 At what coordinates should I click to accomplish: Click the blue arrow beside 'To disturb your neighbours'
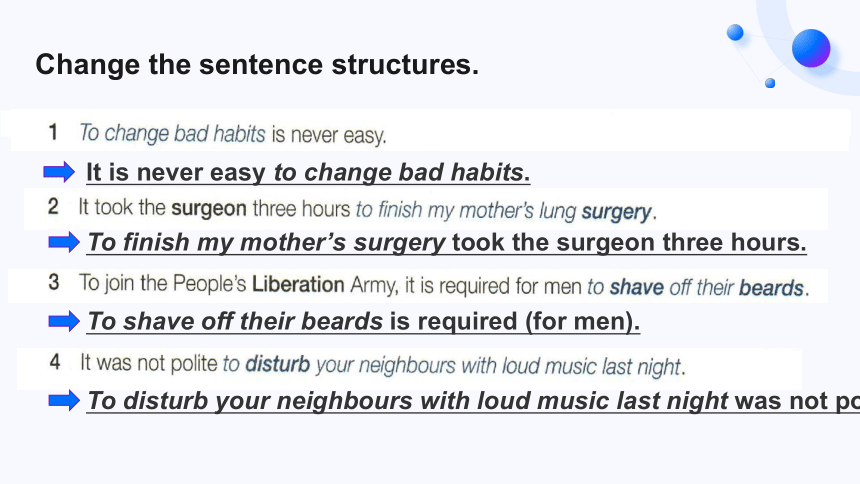coord(64,400)
